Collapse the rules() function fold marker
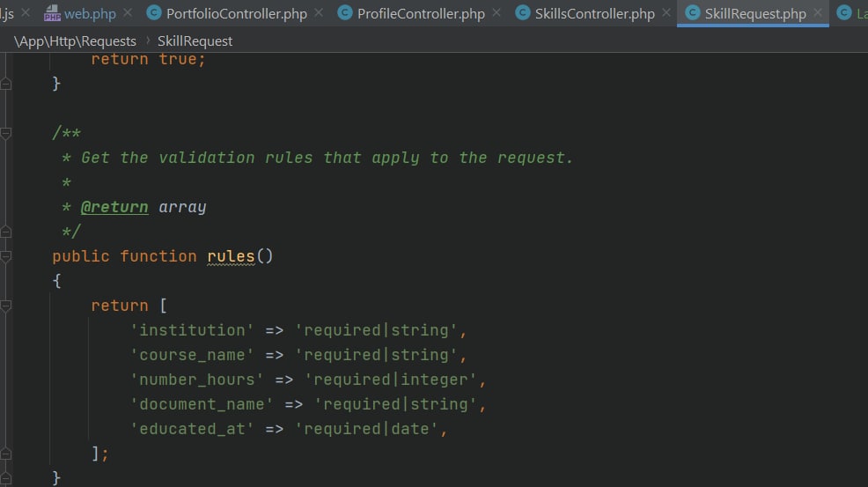868x487 pixels. pos(6,256)
